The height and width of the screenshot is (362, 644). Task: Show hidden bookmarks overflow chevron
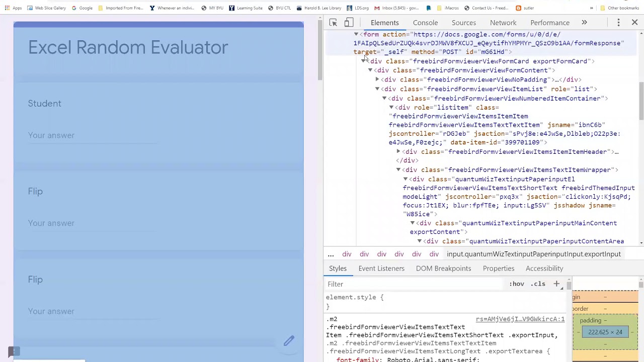point(592,8)
